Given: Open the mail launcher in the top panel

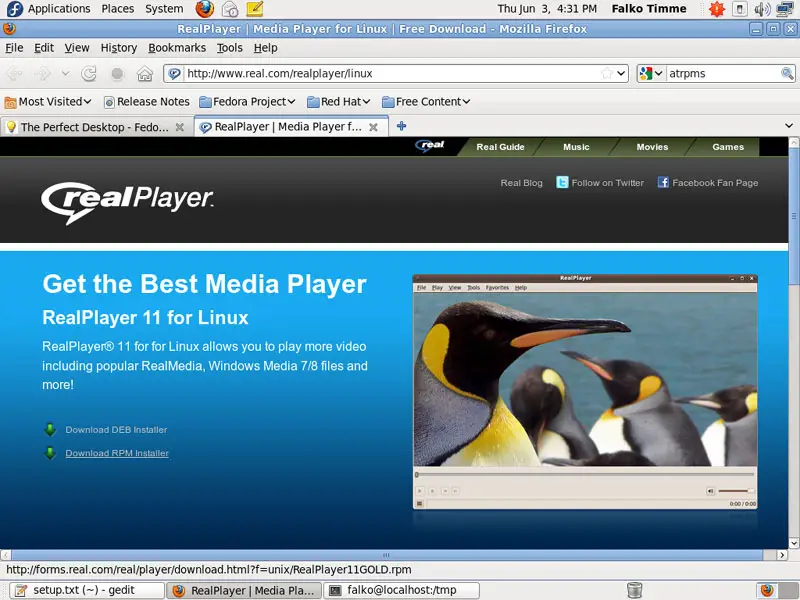Looking at the screenshot, I should point(230,9).
